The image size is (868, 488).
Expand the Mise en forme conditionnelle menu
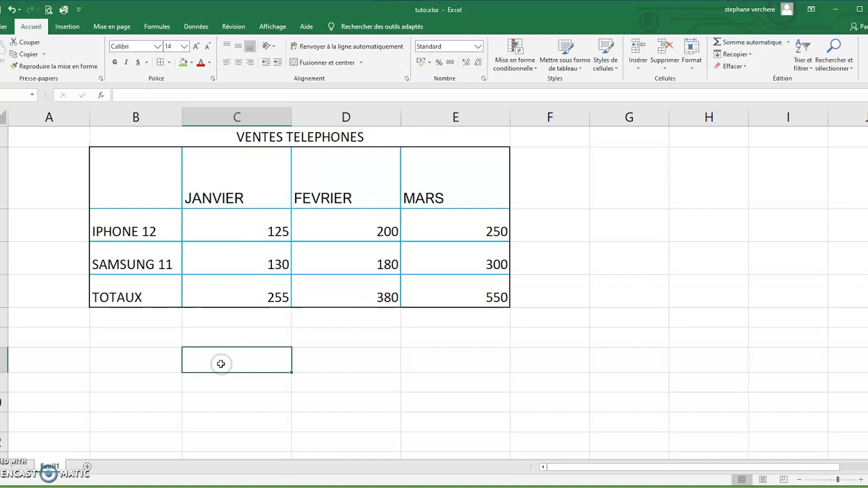515,56
